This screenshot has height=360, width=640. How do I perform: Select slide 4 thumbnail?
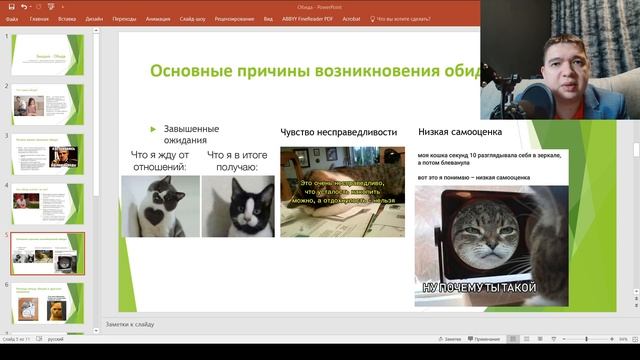point(47,204)
